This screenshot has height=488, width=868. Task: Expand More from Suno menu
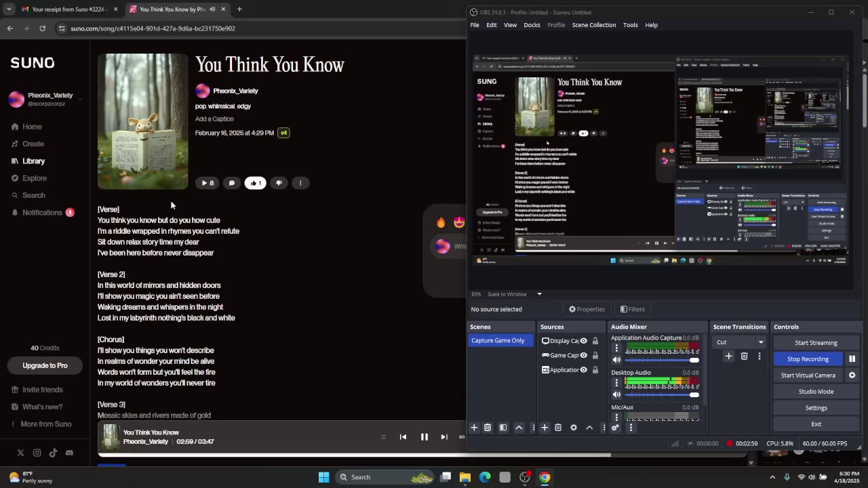pos(40,424)
